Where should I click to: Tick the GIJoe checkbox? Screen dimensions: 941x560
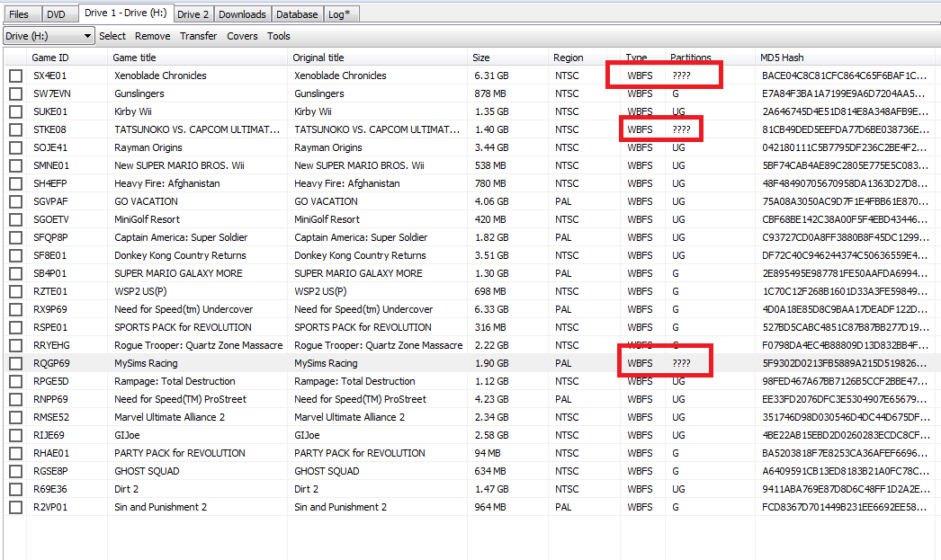pos(15,435)
